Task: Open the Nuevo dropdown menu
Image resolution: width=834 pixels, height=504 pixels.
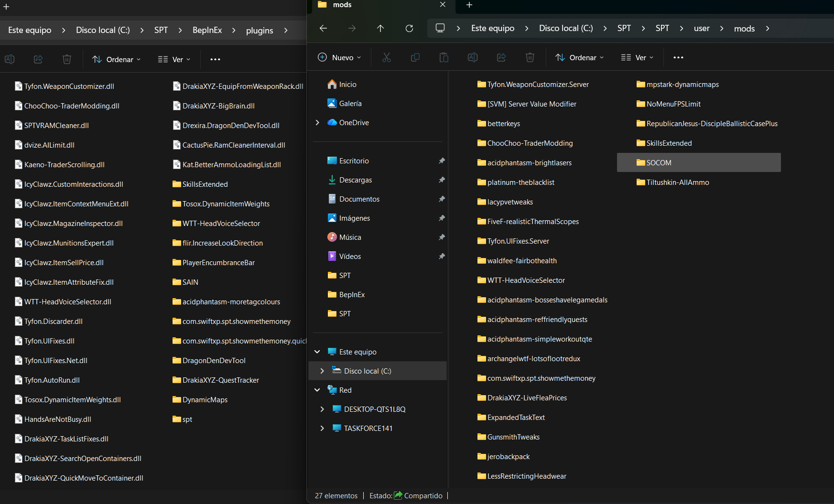Action: 339,57
